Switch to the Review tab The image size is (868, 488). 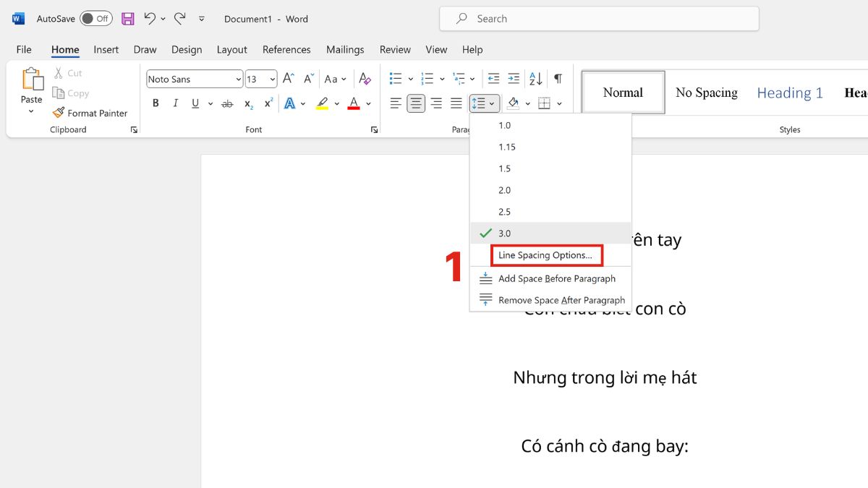[x=395, y=49]
